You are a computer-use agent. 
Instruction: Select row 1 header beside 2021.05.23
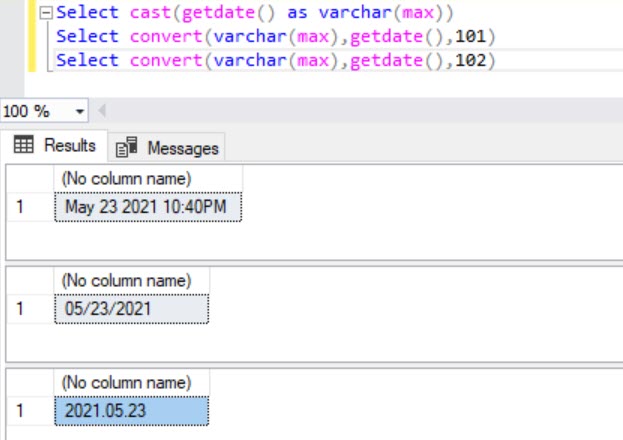click(31, 411)
